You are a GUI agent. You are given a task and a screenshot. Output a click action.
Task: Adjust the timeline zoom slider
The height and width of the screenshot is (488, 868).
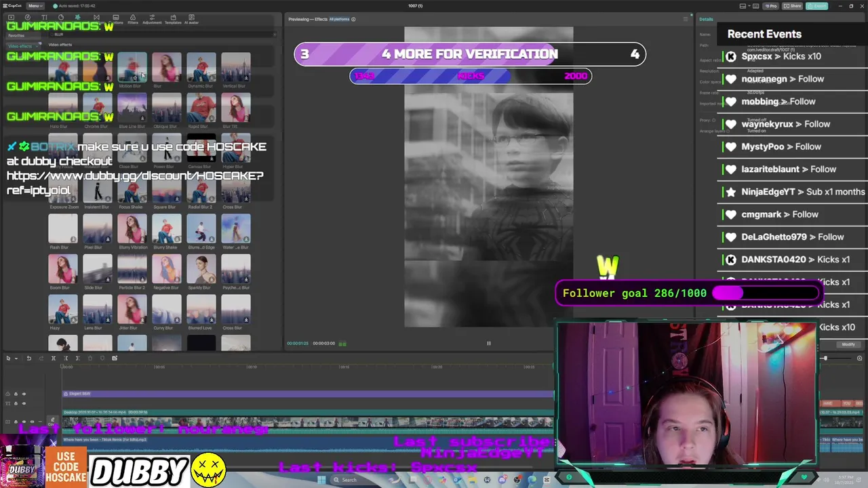click(x=825, y=358)
